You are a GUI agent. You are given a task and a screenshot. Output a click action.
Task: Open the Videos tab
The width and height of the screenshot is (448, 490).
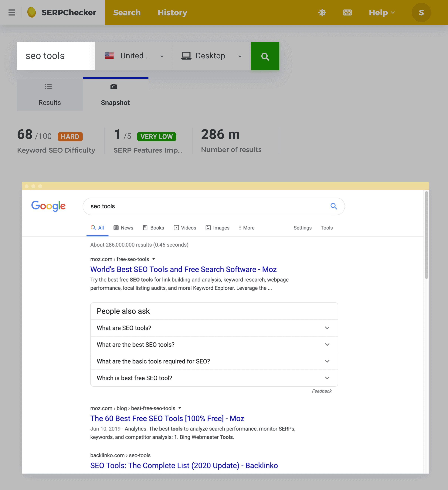click(x=185, y=228)
